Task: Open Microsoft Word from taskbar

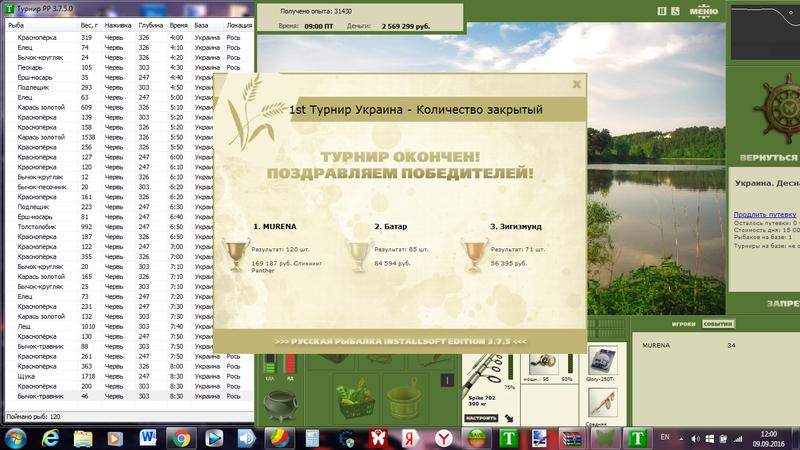Action: pos(148,439)
